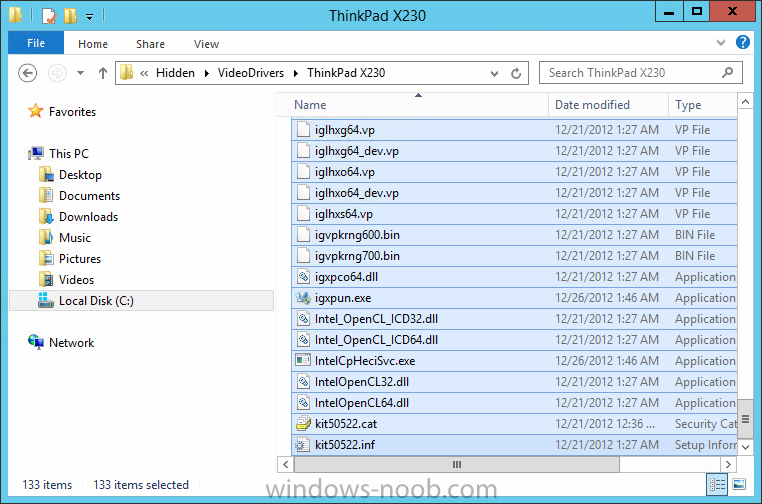This screenshot has height=504, width=762.
Task: Click the Search ThinkPad X230 field
Action: click(x=641, y=73)
